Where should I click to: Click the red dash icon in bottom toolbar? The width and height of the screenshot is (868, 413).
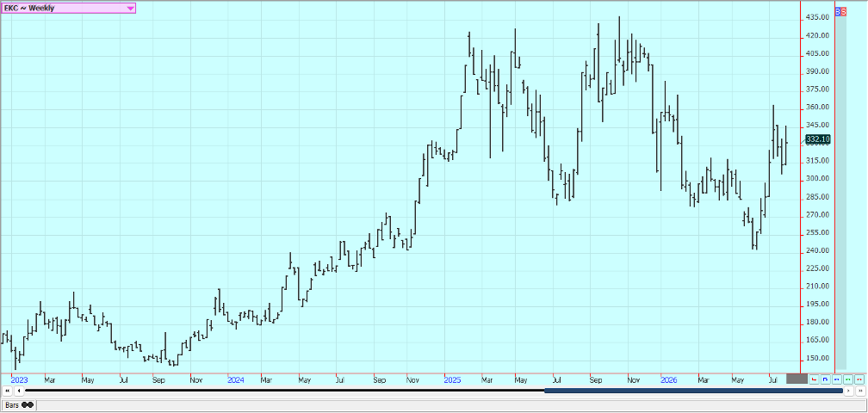click(x=859, y=379)
